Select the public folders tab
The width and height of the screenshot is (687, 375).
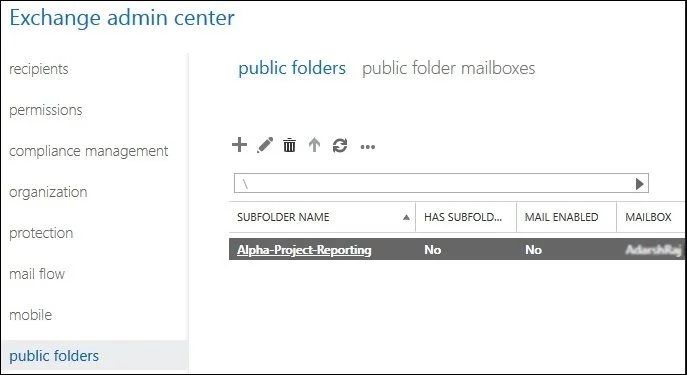[x=292, y=68]
